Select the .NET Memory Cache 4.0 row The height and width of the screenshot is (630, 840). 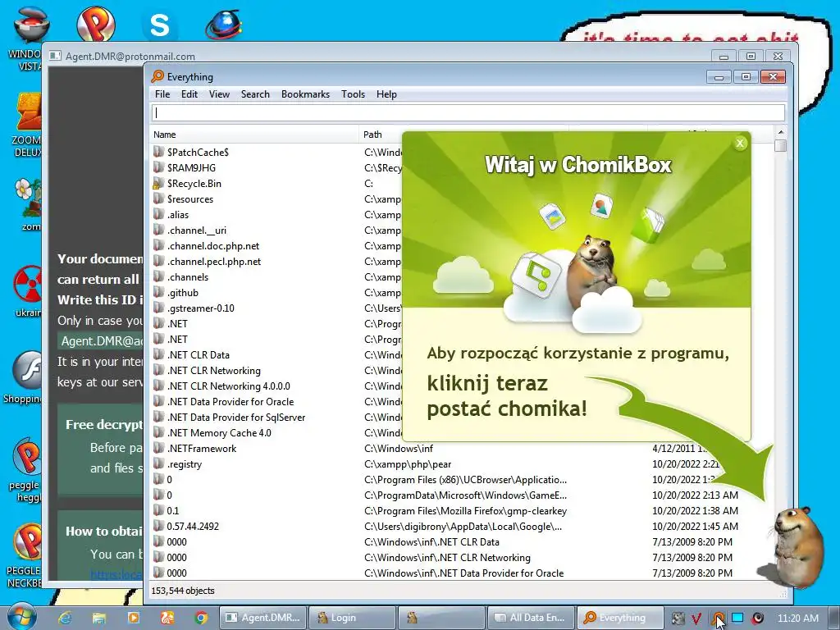219,432
